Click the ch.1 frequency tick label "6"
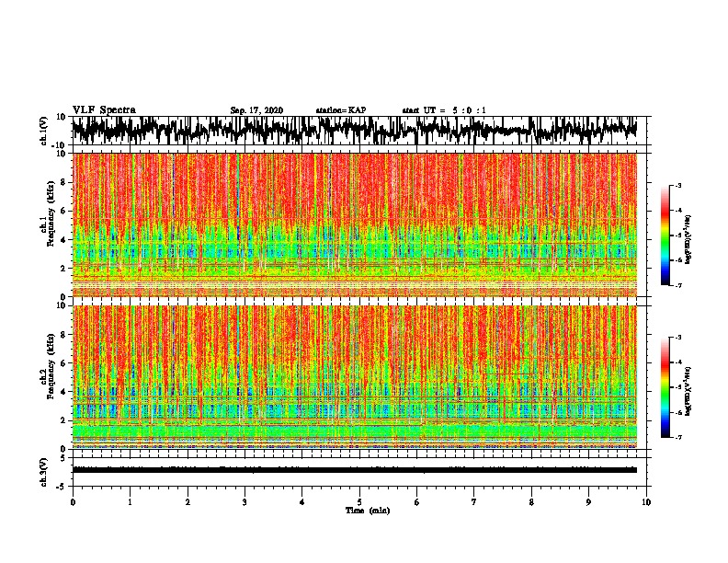This screenshot has height=563, width=728. pyautogui.click(x=63, y=212)
